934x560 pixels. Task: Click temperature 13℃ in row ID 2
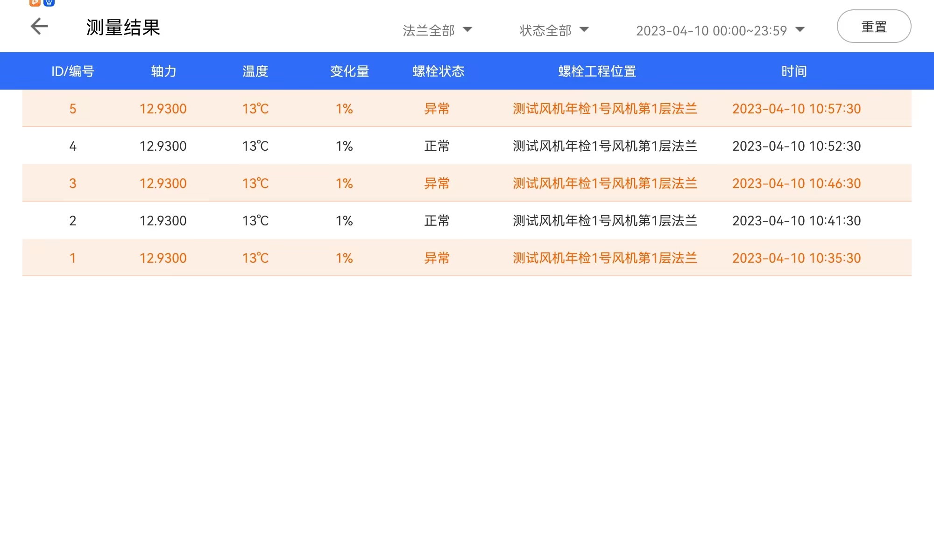coord(255,221)
